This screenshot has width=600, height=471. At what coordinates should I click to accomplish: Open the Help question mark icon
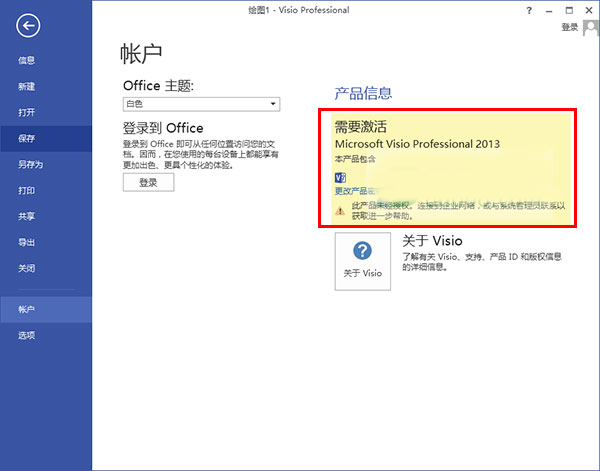(529, 10)
